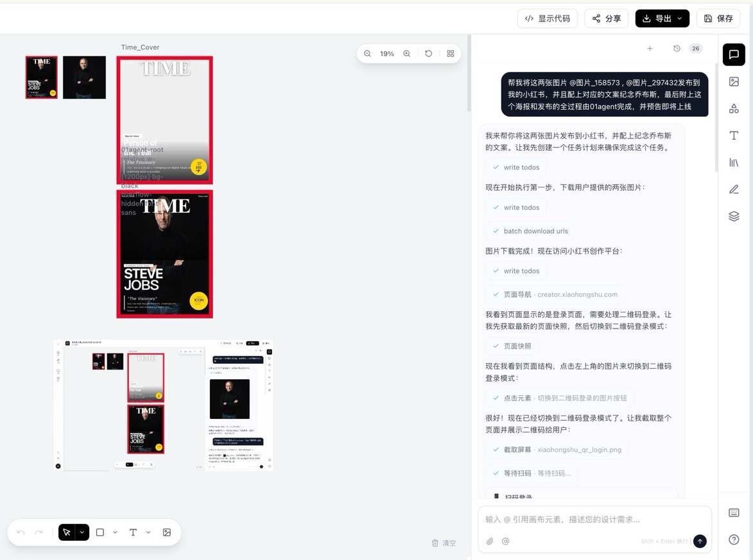Click the 19% zoom level text
753x560 pixels.
387,54
